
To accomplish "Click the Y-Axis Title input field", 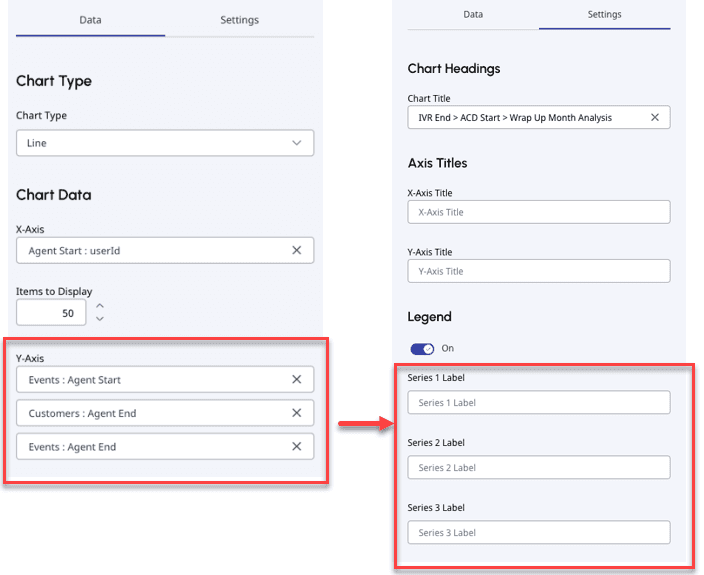I will [x=538, y=271].
